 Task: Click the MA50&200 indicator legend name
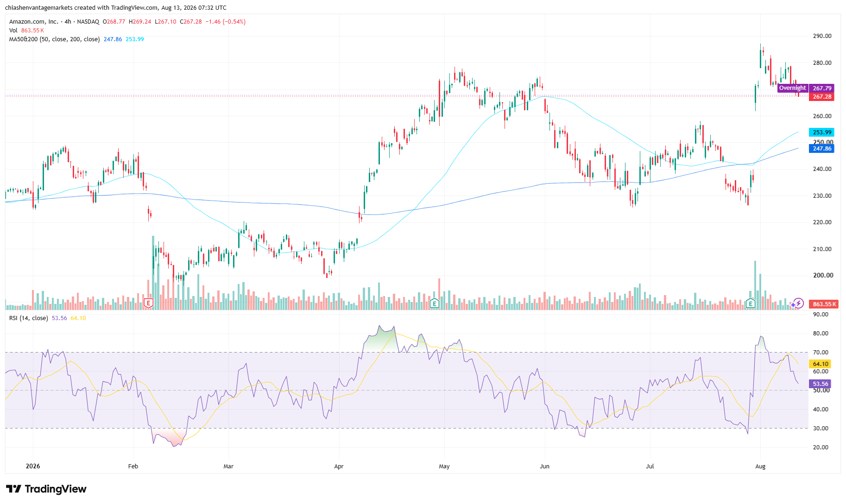pos(54,39)
